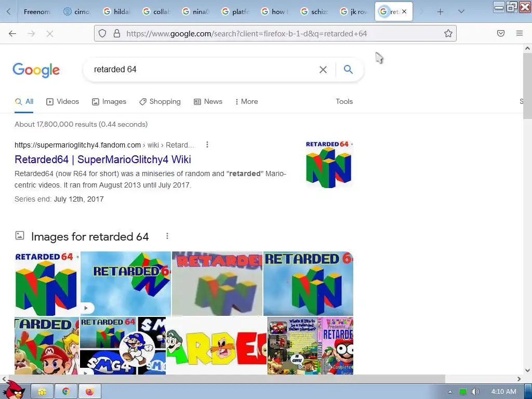
Task: Clear the search box with X
Action: pyautogui.click(x=323, y=70)
